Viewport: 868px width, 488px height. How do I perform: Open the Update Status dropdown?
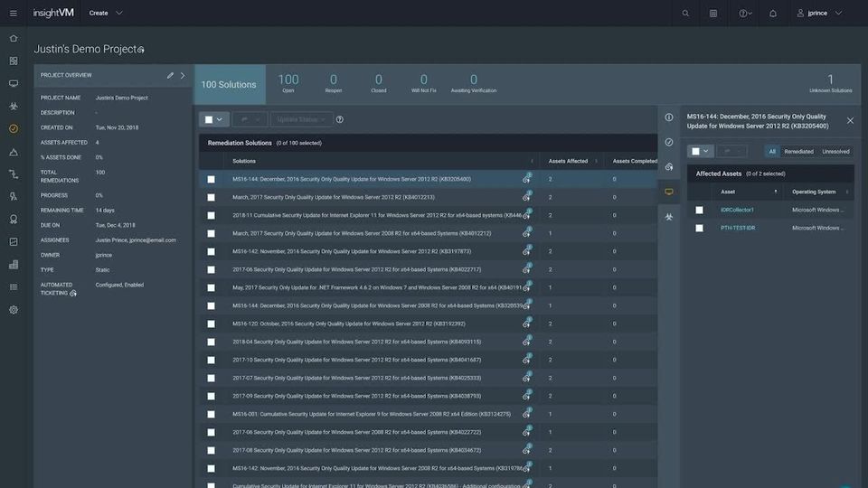[x=301, y=119]
